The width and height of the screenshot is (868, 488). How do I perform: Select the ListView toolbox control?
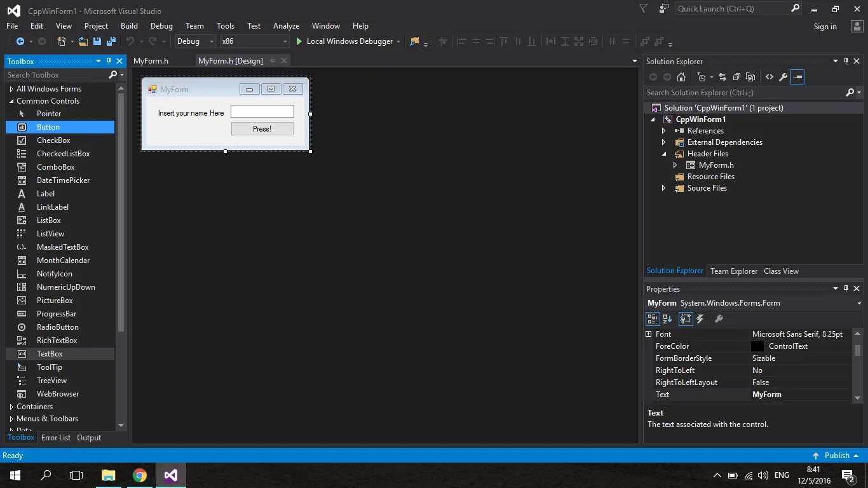tap(60, 234)
